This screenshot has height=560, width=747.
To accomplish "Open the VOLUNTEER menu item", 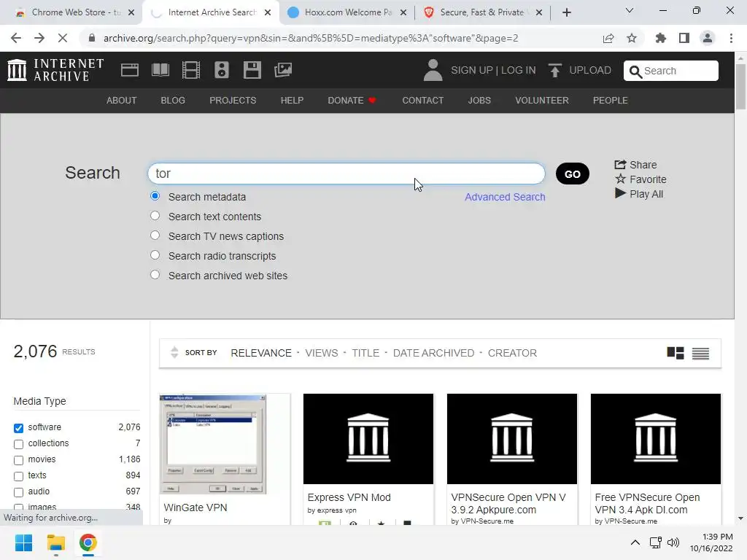I will (x=542, y=101).
